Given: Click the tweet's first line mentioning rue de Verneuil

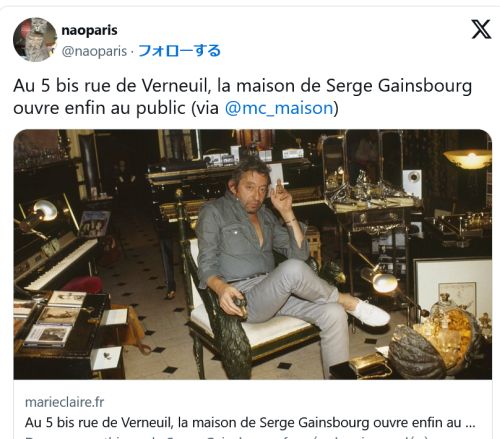Looking at the screenshot, I should [242, 86].
